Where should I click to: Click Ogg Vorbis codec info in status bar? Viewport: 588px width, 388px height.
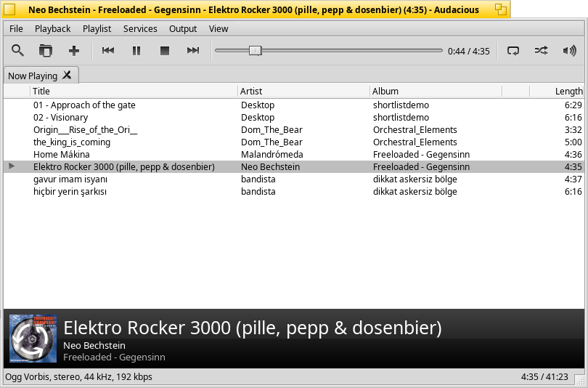coord(78,377)
